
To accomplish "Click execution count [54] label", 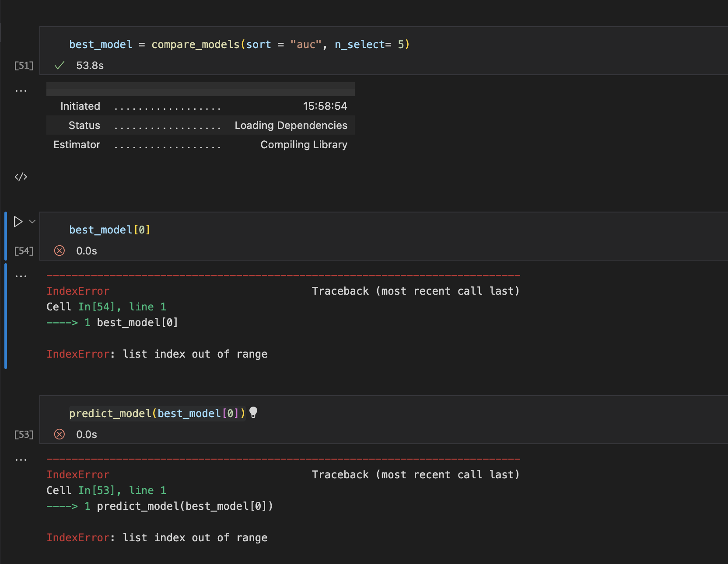I will 23,251.
